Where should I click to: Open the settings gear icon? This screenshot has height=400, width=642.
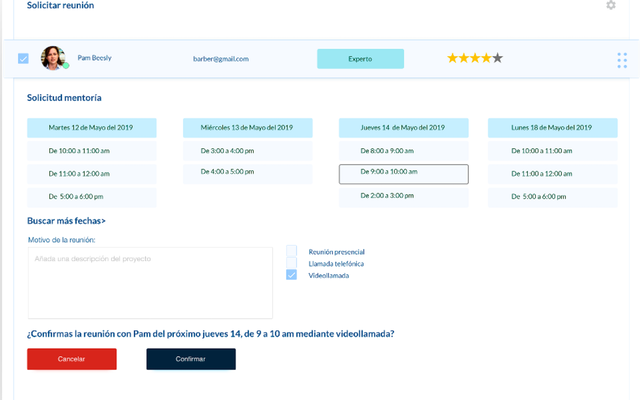611,5
